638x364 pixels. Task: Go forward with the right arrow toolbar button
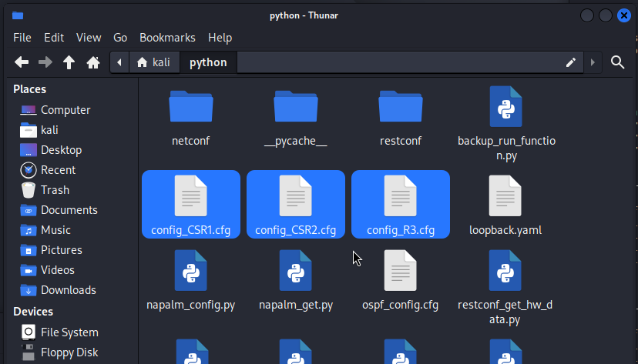point(45,62)
